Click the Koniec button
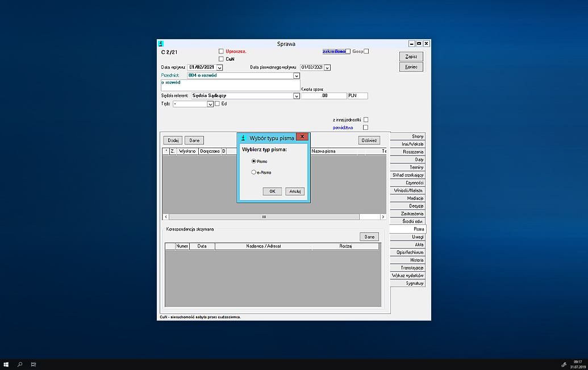588x370 pixels. coord(411,67)
